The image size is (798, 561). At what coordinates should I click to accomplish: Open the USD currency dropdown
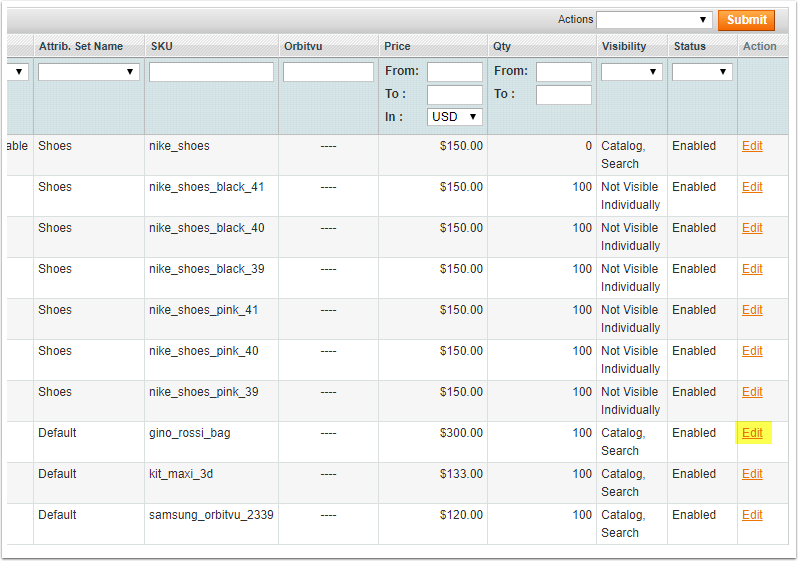(454, 117)
